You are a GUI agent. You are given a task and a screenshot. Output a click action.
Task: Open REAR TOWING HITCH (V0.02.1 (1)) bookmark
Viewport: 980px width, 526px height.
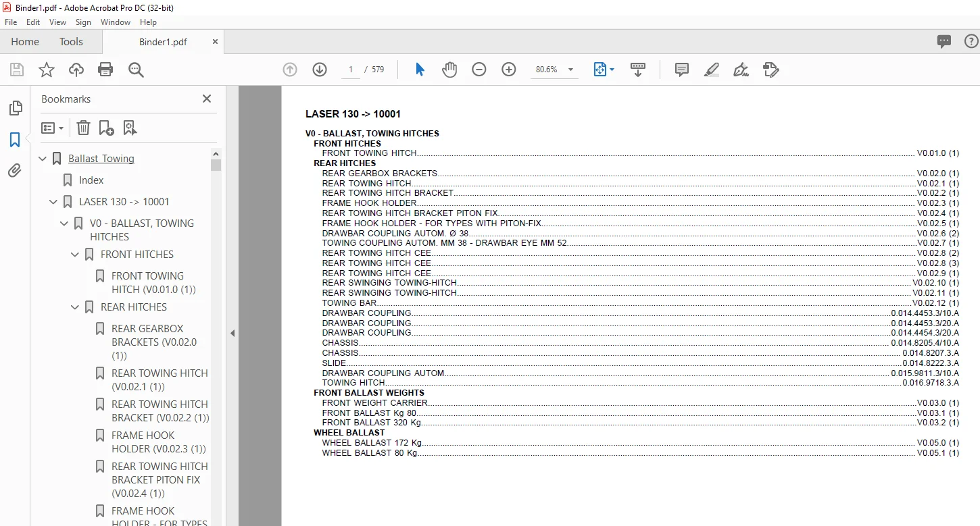coord(160,380)
